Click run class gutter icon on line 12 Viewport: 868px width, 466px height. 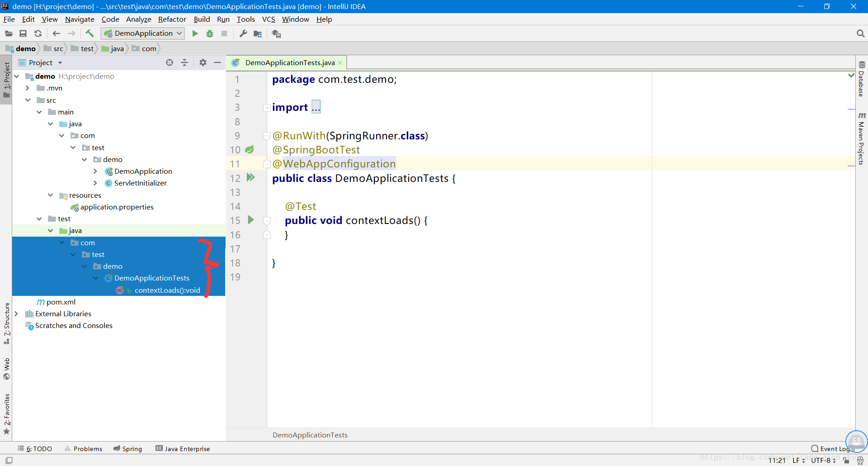pos(250,177)
